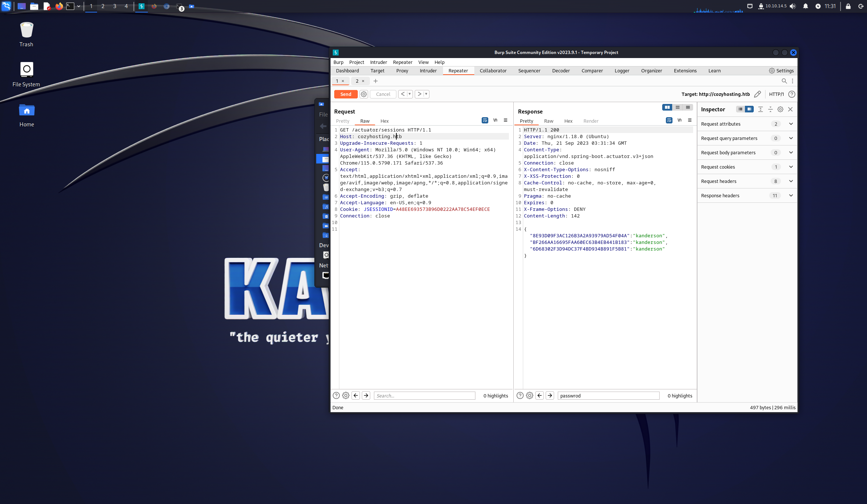Open Response panel hamburger menu
This screenshot has height=504, width=867.
click(690, 120)
